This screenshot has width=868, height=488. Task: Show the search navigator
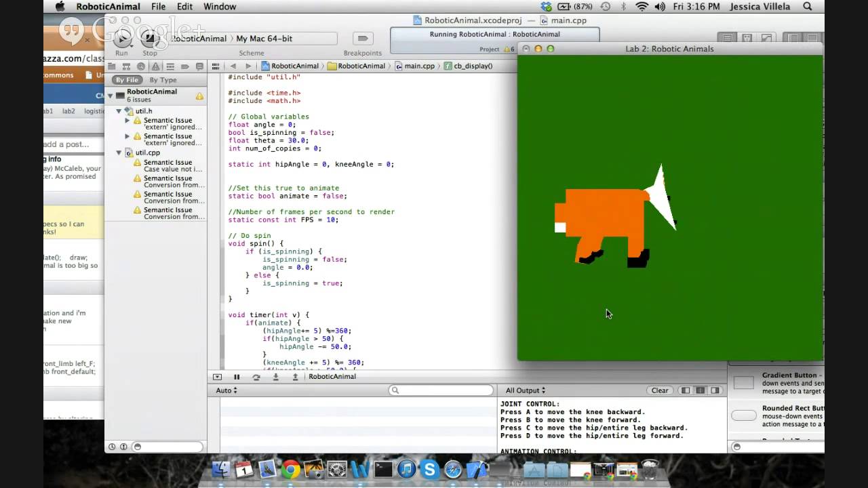point(141,66)
